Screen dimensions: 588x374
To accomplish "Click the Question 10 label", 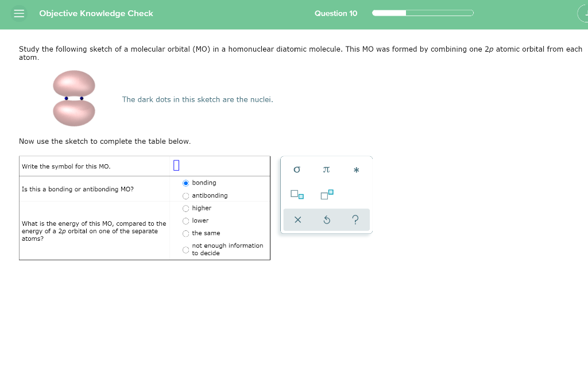I will pos(336,13).
